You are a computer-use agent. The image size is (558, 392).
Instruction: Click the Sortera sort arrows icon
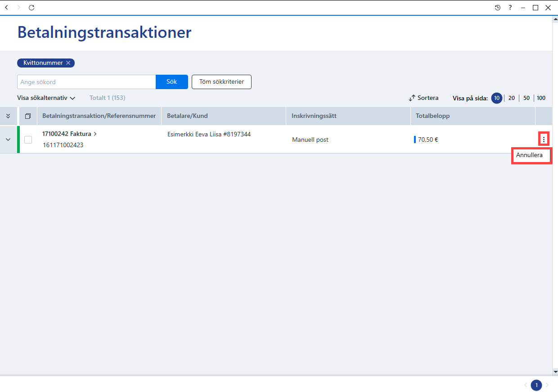(x=412, y=98)
